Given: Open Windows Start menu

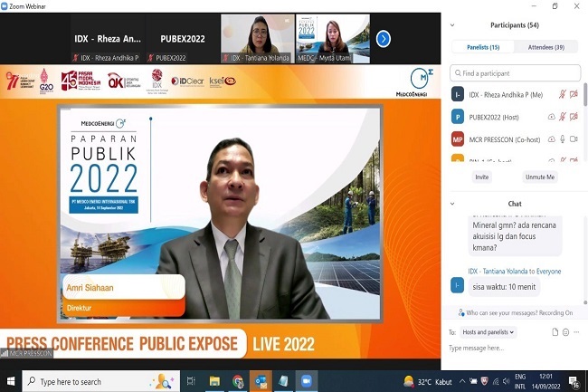Looking at the screenshot, I should 11,381.
